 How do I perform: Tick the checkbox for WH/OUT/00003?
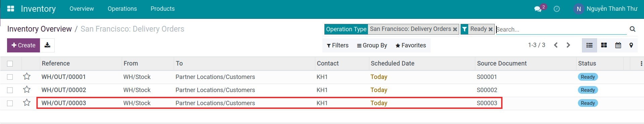pos(10,103)
